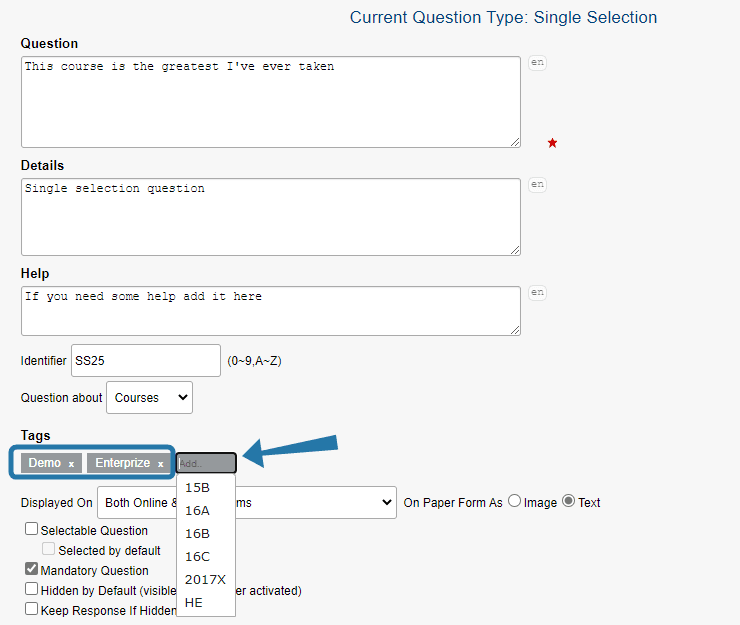740x625 pixels.
Task: Click the 'en' language icon beside Details
Action: (x=537, y=184)
